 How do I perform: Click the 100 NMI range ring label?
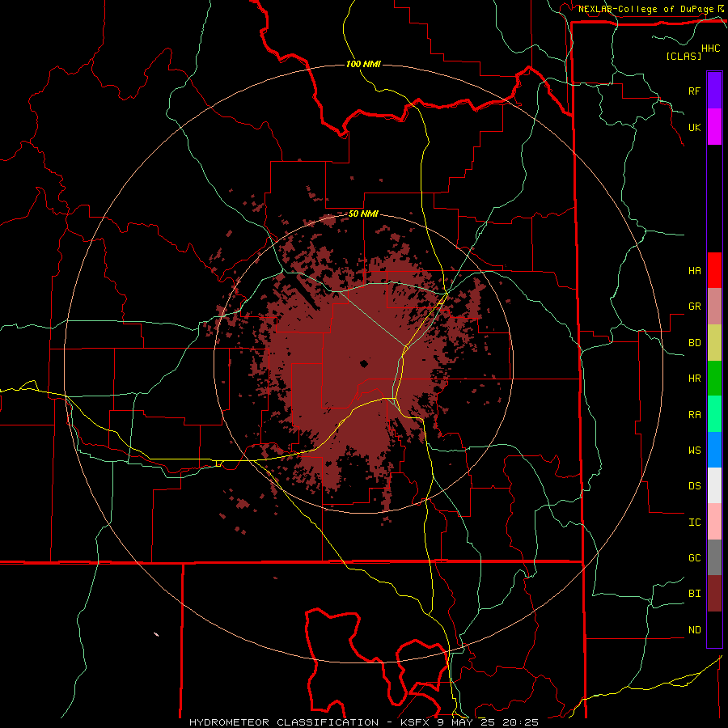(363, 64)
